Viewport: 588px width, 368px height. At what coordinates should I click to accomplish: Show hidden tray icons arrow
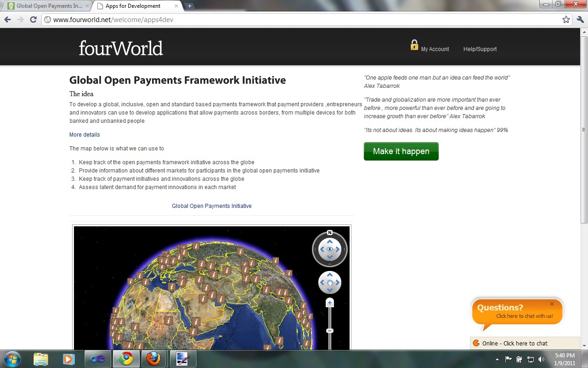click(497, 359)
